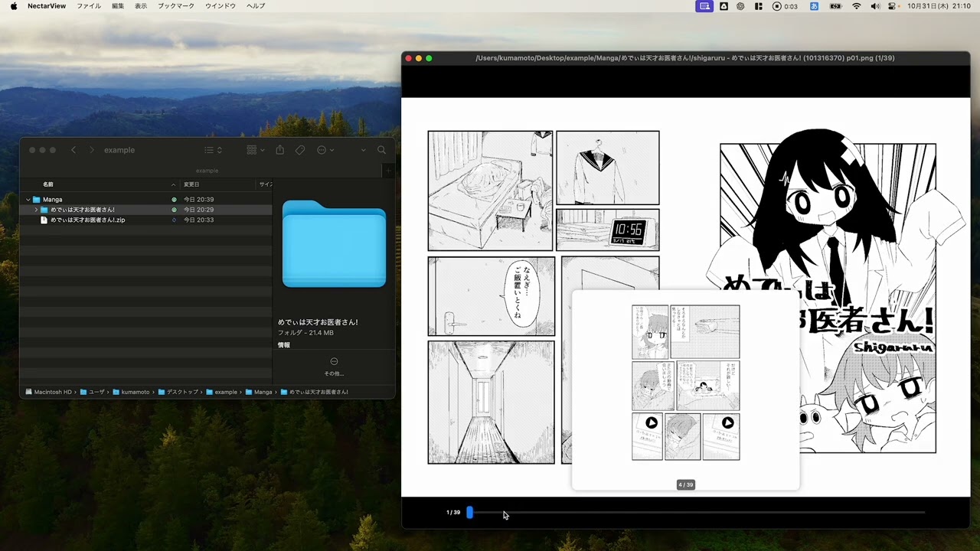Go back in the Finder window

(73, 150)
